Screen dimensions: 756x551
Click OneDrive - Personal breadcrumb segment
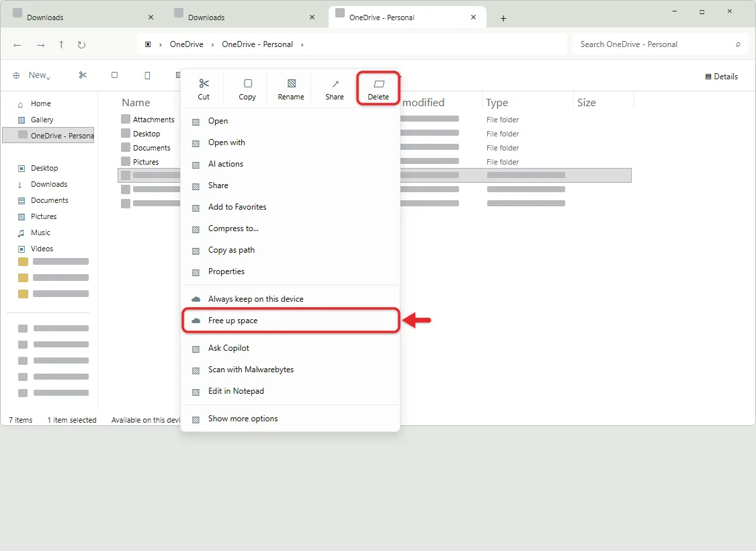point(257,44)
